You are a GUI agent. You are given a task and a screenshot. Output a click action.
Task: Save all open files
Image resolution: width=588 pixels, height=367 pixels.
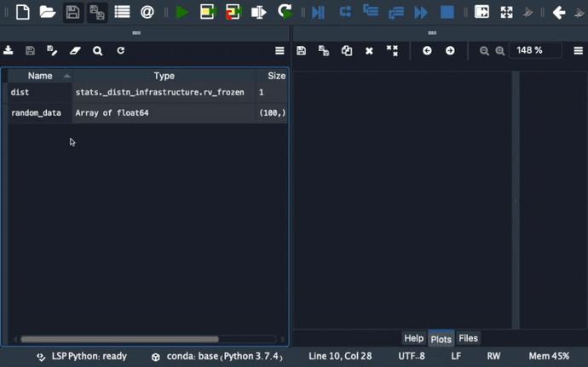point(97,12)
